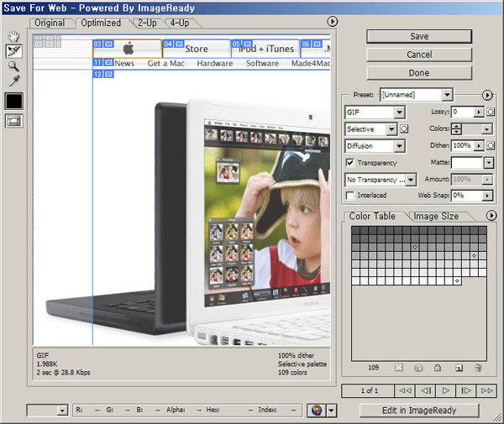Click the Lossy value field

[x=463, y=112]
